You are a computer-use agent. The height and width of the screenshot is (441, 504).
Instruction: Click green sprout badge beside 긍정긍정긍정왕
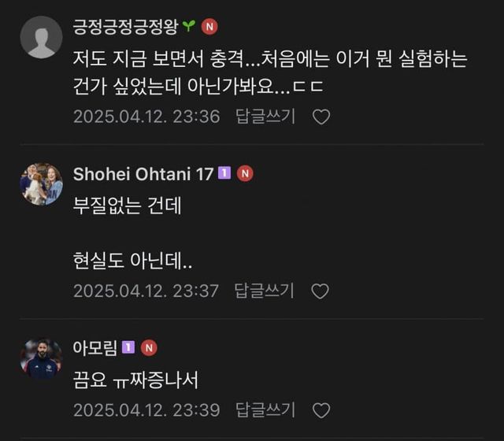click(188, 26)
